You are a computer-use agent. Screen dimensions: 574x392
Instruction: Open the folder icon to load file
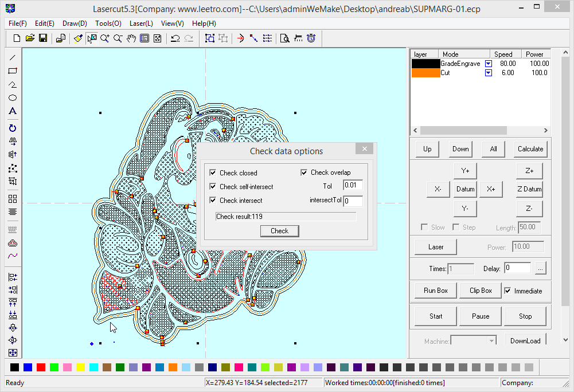pos(30,38)
